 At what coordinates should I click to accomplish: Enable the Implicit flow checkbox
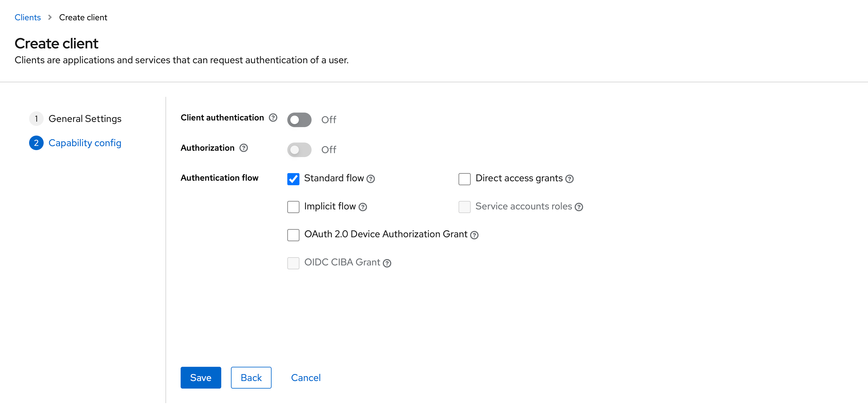pos(293,207)
